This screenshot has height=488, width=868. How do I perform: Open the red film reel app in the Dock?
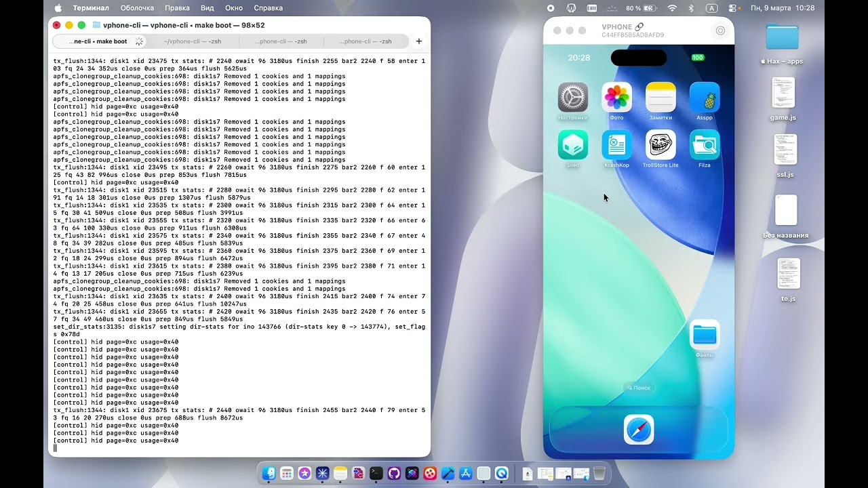[x=430, y=473]
